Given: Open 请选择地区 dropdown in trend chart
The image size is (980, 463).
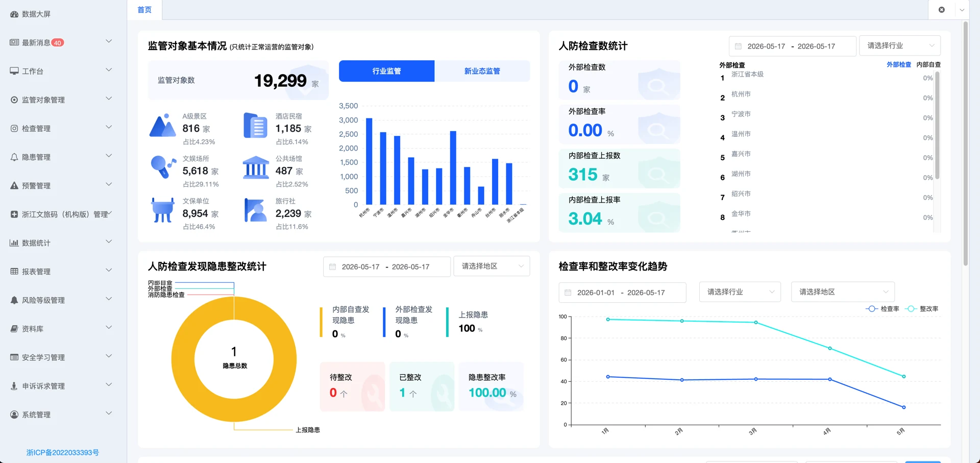Looking at the screenshot, I should [x=843, y=292].
